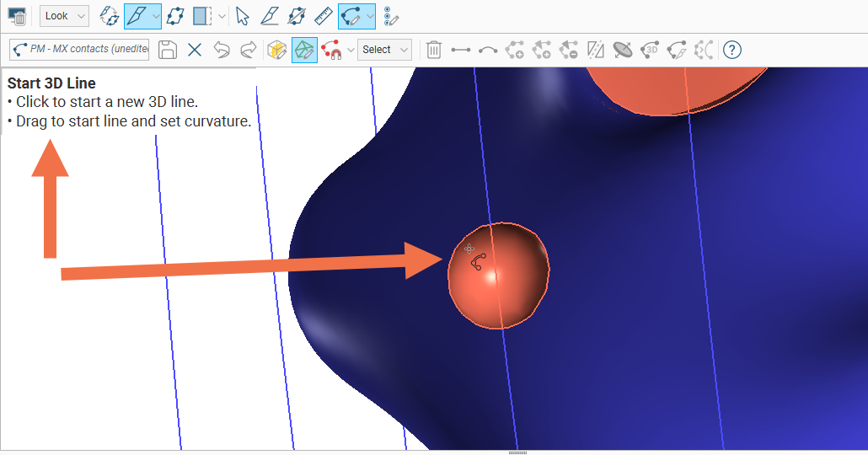This screenshot has height=455, width=868.
Task: Open help with question mark icon
Action: point(732,50)
